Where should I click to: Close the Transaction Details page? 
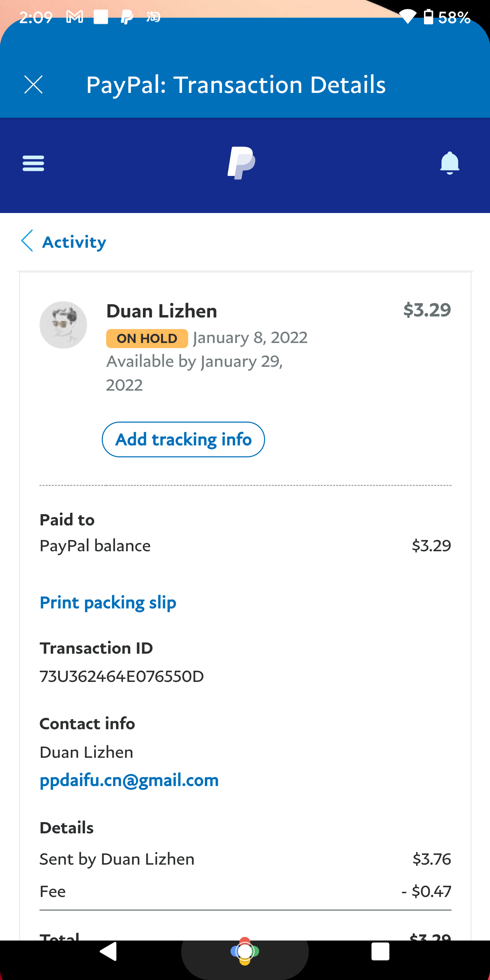(33, 84)
